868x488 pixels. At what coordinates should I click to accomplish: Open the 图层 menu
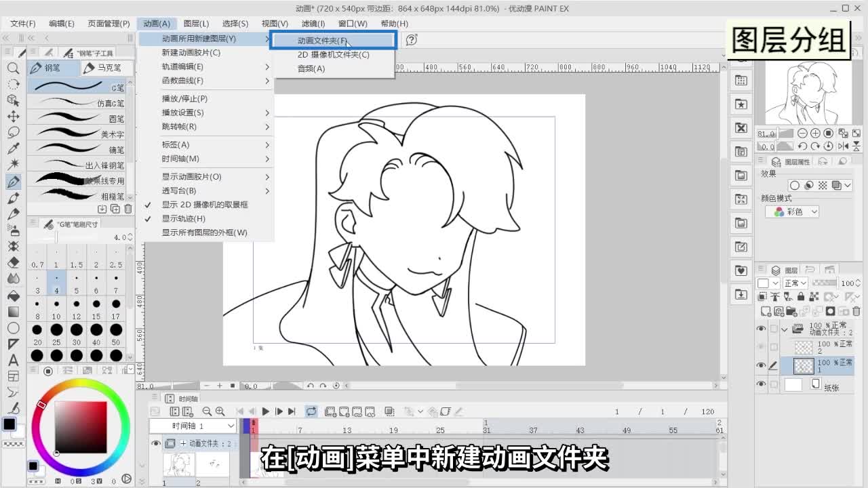coord(196,23)
